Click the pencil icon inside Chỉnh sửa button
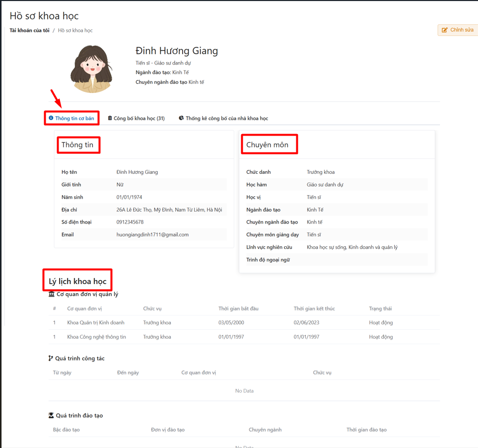This screenshot has height=448, width=478. (x=445, y=30)
